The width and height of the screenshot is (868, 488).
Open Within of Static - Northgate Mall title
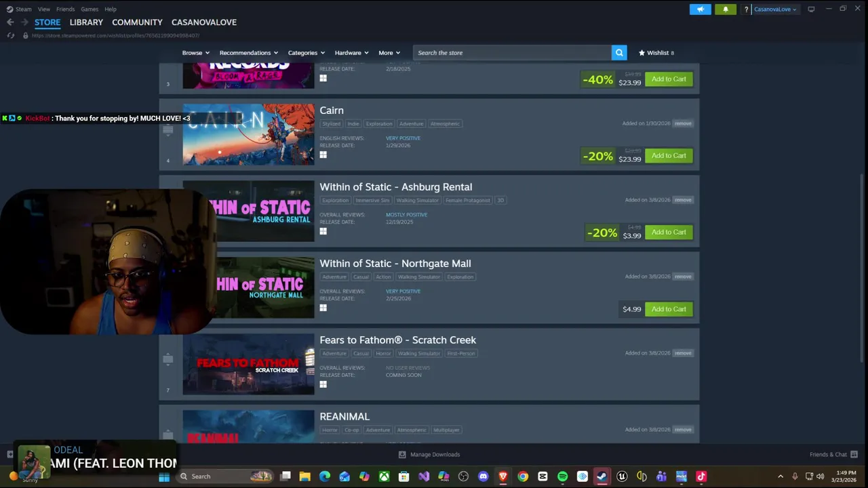(395, 264)
